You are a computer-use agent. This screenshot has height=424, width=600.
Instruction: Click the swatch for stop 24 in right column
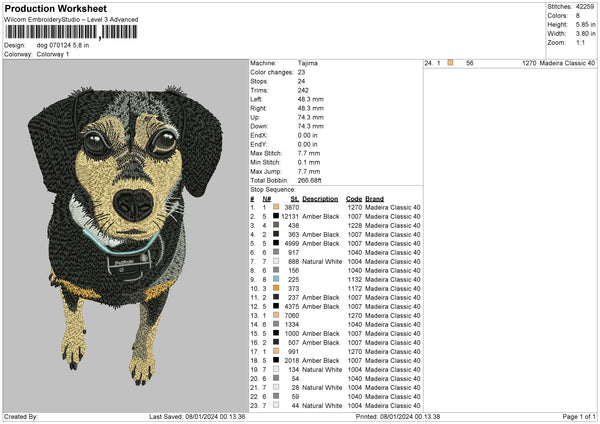pos(451,63)
